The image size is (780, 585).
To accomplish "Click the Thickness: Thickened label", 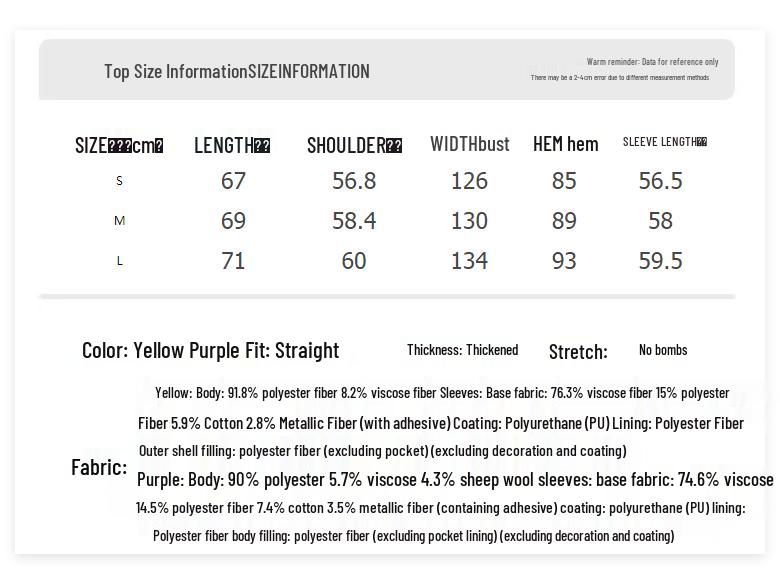I will [462, 350].
